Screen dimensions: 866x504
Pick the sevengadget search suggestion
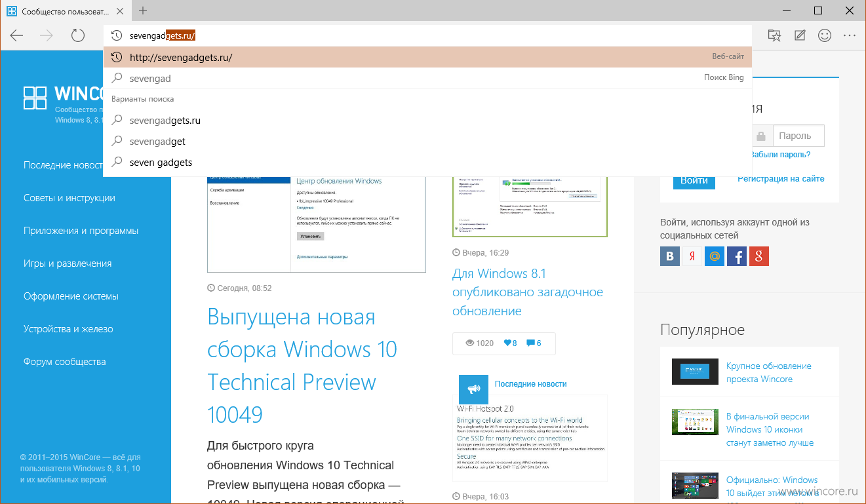click(427, 142)
